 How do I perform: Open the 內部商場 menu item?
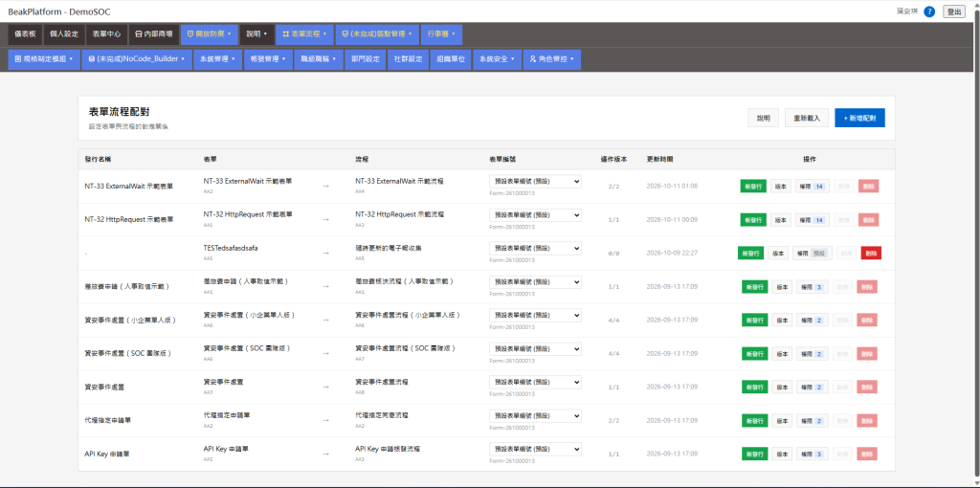pyautogui.click(x=154, y=34)
